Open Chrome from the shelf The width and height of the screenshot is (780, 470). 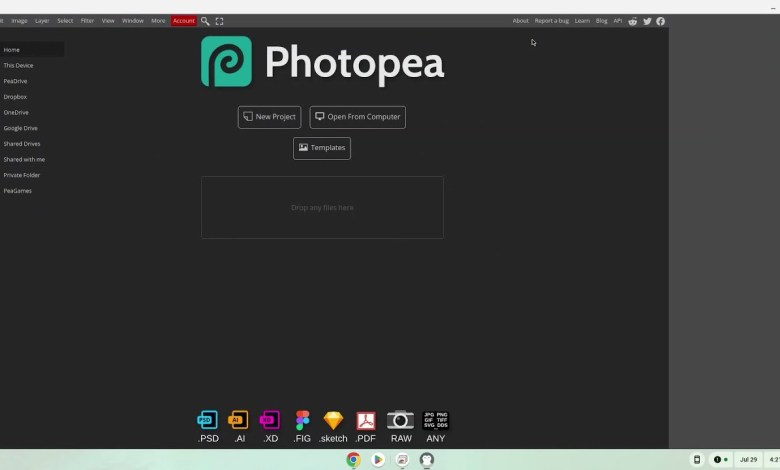(x=354, y=460)
